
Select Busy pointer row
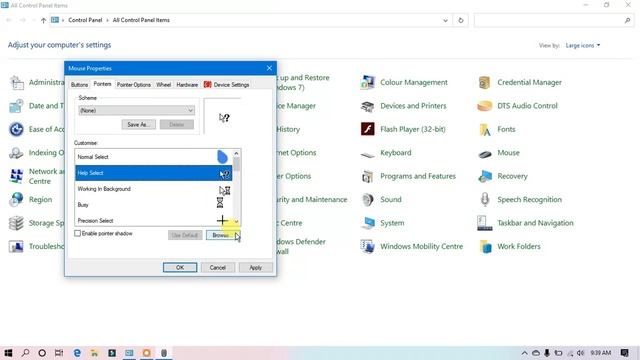pos(153,205)
